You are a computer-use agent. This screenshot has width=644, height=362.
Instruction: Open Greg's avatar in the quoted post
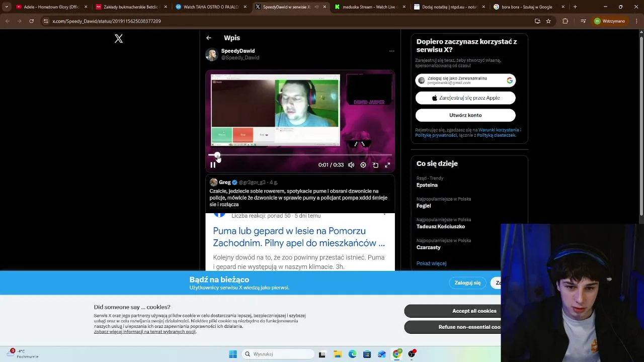pyautogui.click(x=213, y=182)
